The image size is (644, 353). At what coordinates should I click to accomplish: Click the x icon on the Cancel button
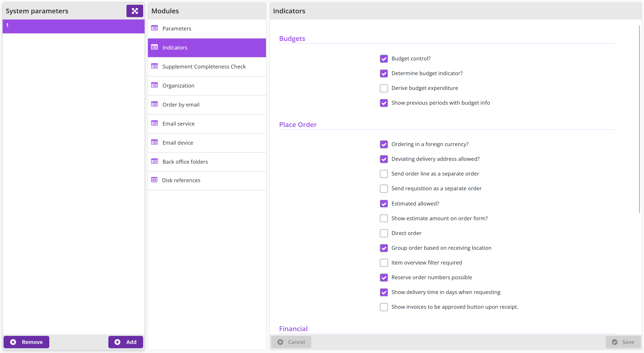[280, 342]
